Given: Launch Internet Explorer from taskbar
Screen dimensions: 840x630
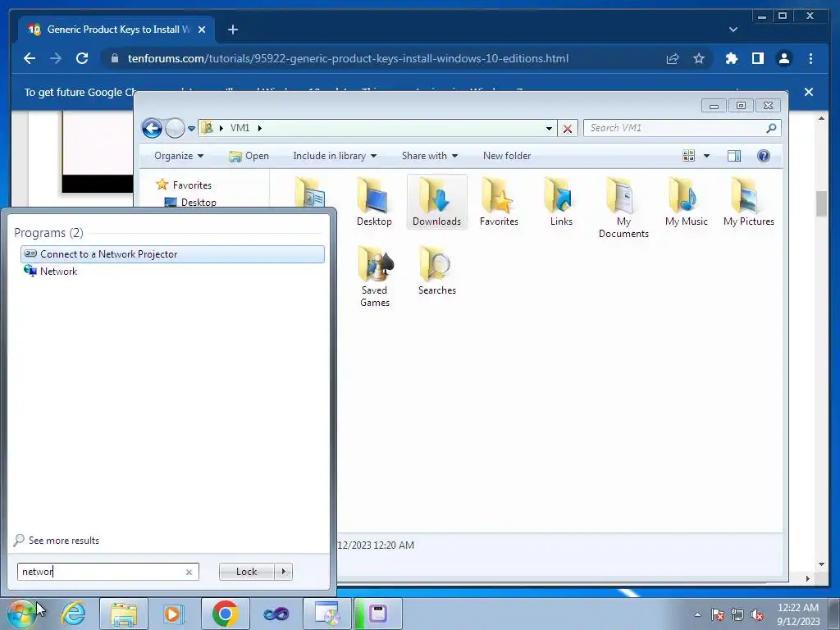Looking at the screenshot, I should point(73,614).
